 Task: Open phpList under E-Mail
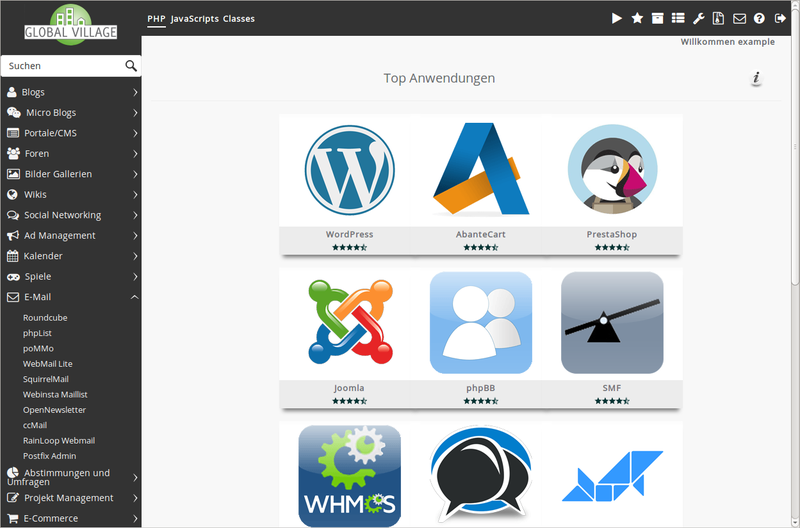click(x=37, y=333)
